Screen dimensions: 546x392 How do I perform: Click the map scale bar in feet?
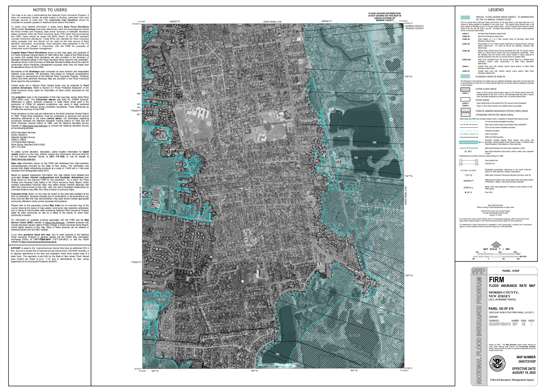[x=496, y=254]
